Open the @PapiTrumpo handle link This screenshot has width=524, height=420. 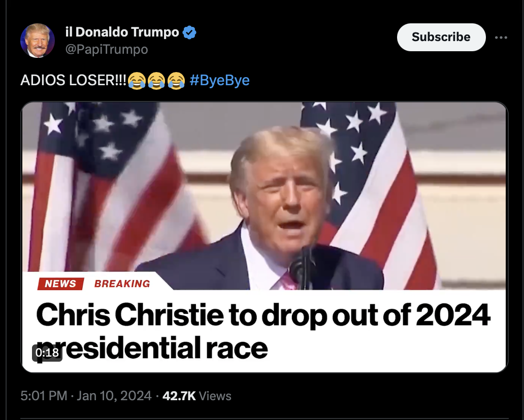(x=107, y=49)
